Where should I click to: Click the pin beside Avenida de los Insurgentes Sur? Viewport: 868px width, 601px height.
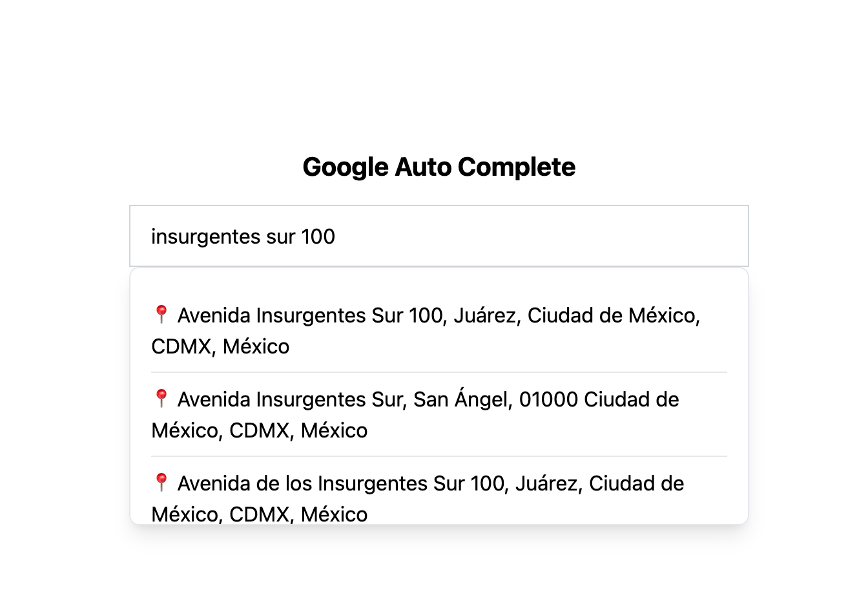[x=161, y=483]
